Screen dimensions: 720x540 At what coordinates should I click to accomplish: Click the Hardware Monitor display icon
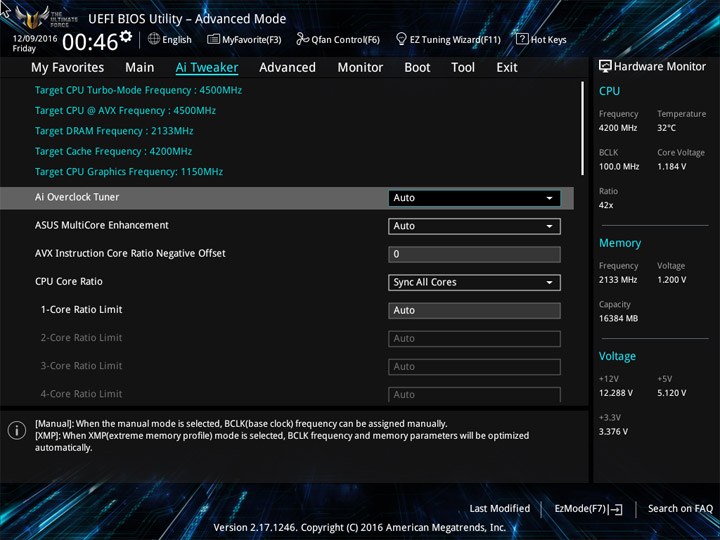pyautogui.click(x=605, y=67)
